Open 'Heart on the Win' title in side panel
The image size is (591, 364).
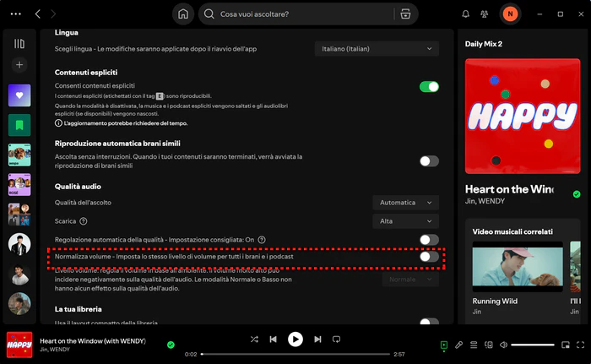(509, 189)
